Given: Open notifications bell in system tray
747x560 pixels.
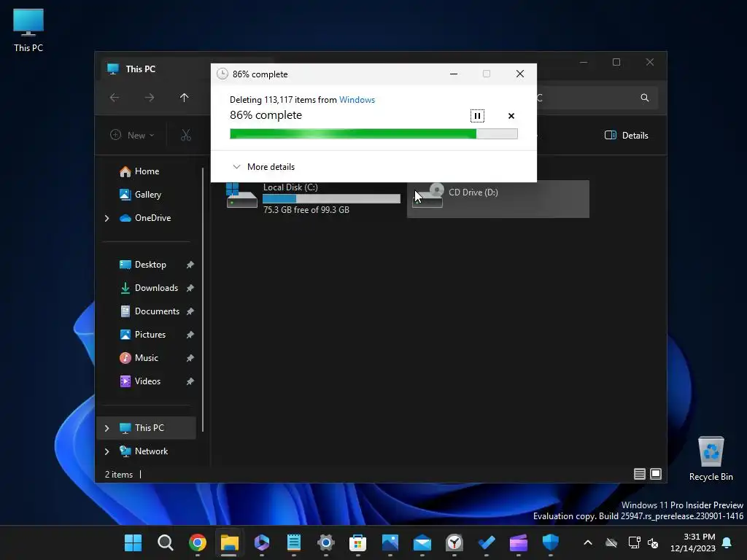Looking at the screenshot, I should pos(727,542).
